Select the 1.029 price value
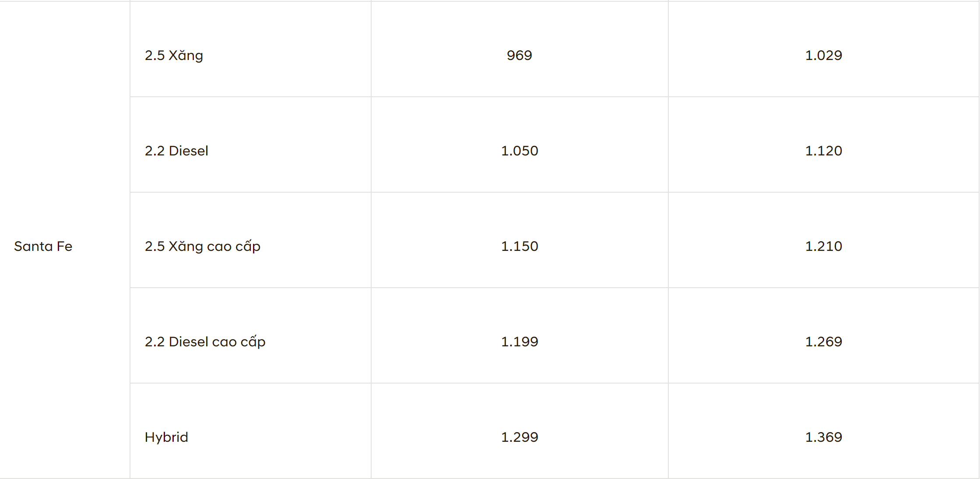The height and width of the screenshot is (479, 980). coord(823,56)
